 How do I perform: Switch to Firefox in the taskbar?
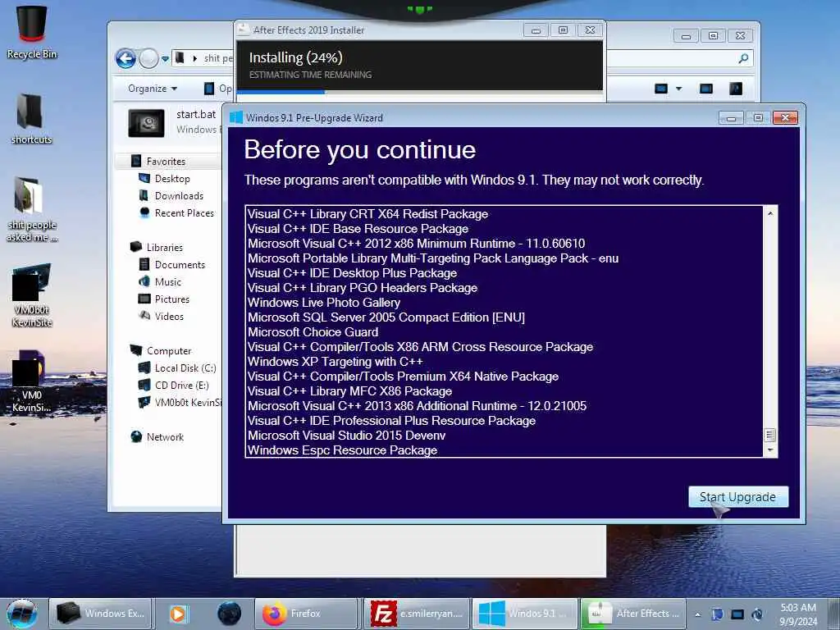[x=305, y=614]
